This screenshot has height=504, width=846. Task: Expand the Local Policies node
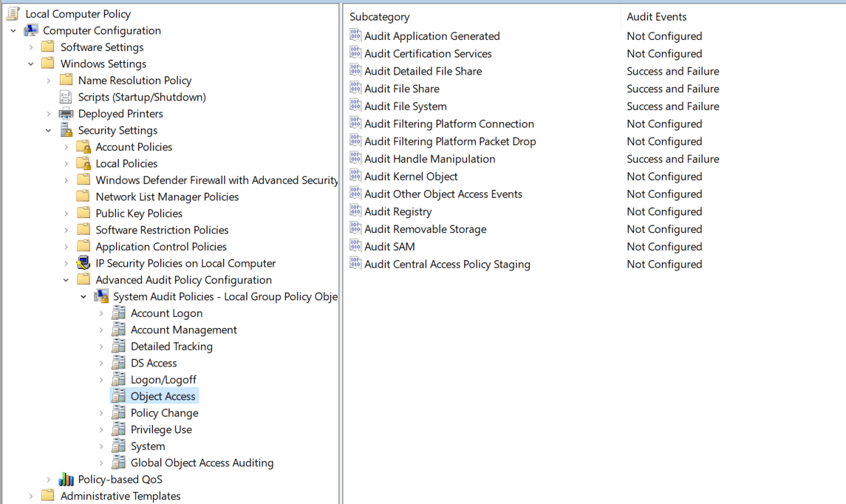(x=67, y=163)
